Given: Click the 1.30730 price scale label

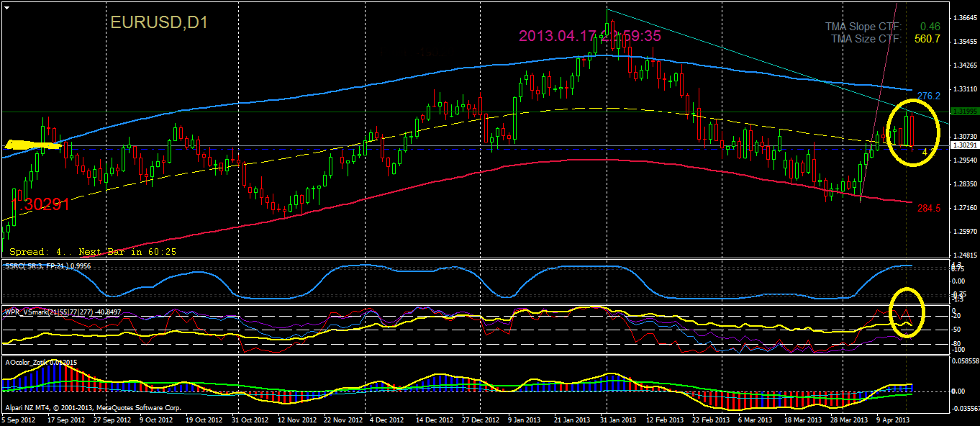Looking at the screenshot, I should [963, 136].
